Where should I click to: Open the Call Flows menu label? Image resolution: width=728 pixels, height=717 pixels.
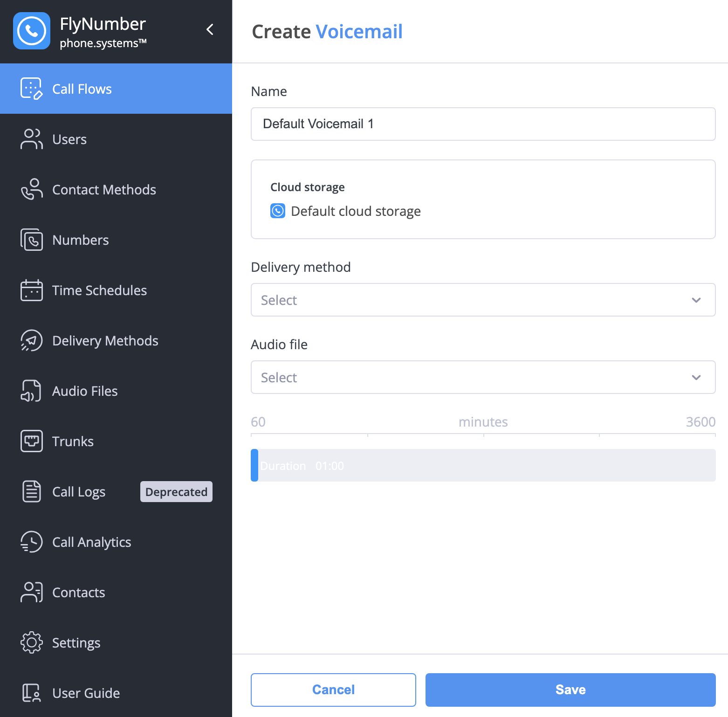click(82, 89)
